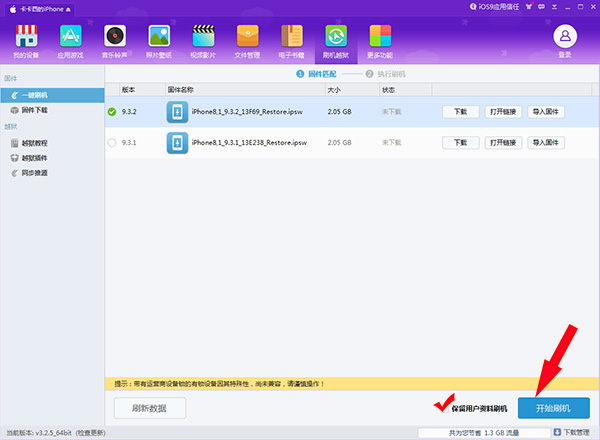Open the 视频影片 video section
This screenshot has width=600, height=440.
pyautogui.click(x=203, y=41)
